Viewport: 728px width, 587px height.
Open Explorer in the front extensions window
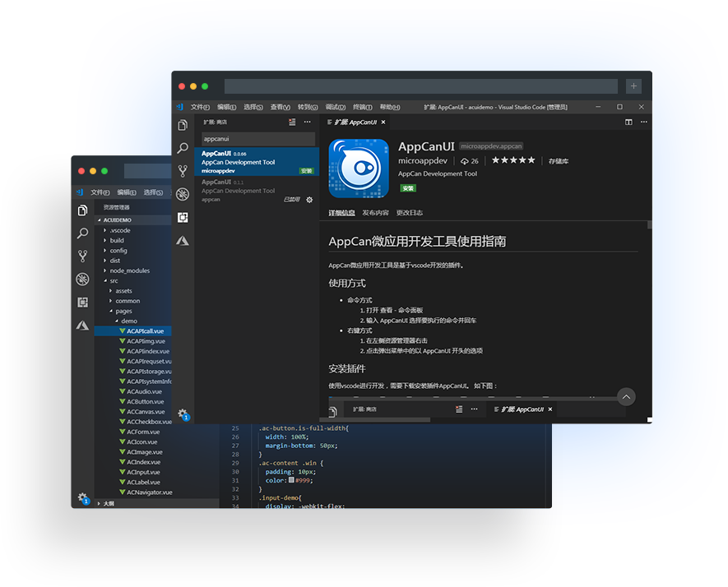coord(183,125)
